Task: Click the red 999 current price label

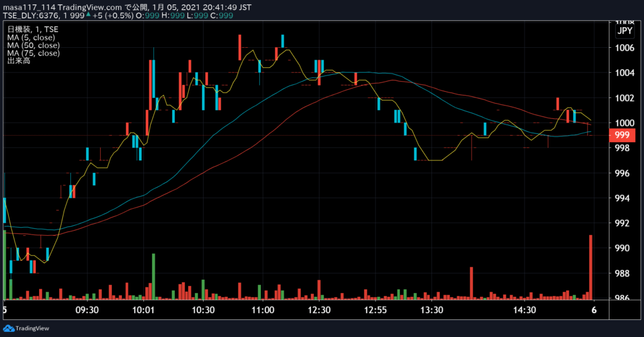Action: click(x=622, y=135)
